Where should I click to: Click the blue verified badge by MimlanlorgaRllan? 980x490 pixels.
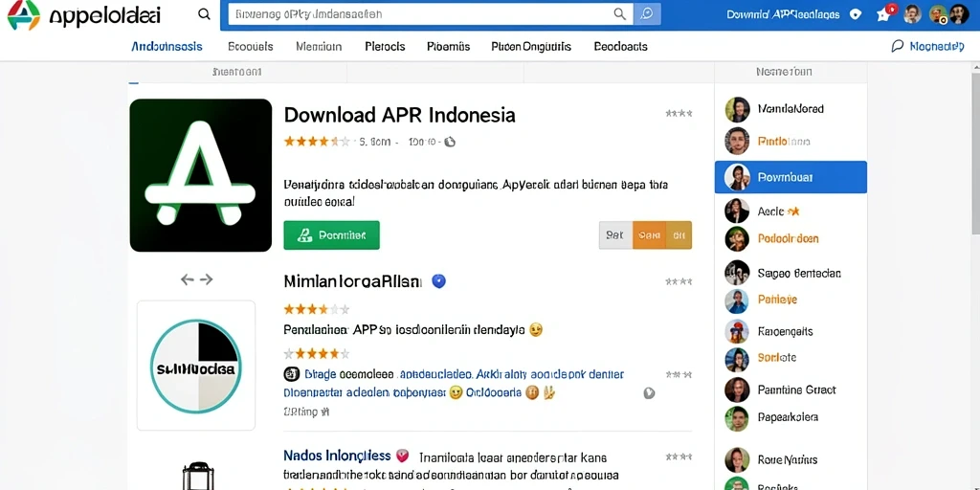tap(439, 281)
